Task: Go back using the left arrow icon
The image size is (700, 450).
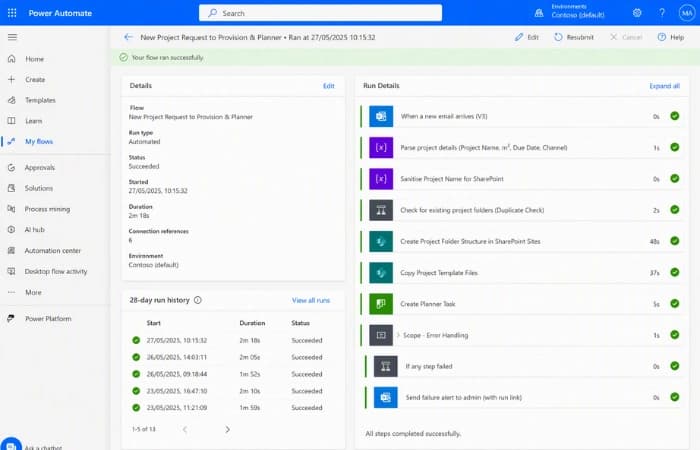Action: pyautogui.click(x=128, y=37)
